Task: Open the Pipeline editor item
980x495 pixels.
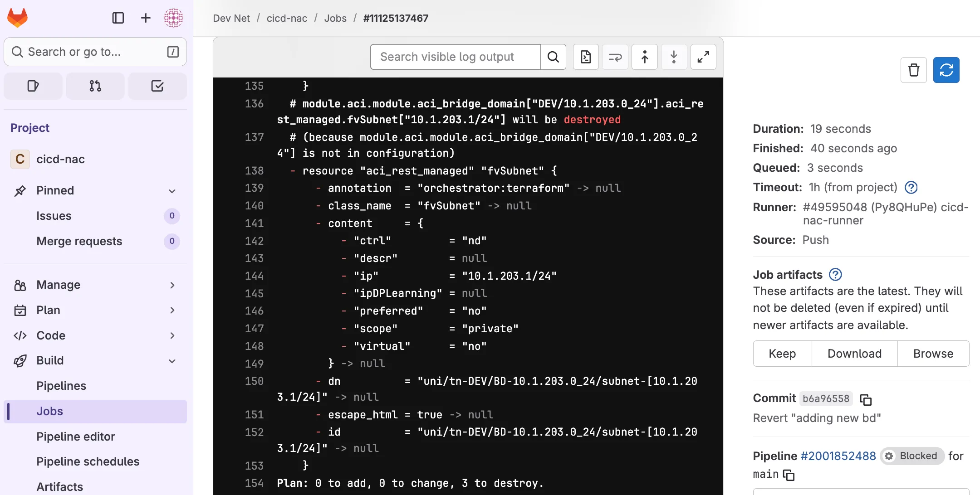Action: click(x=76, y=437)
